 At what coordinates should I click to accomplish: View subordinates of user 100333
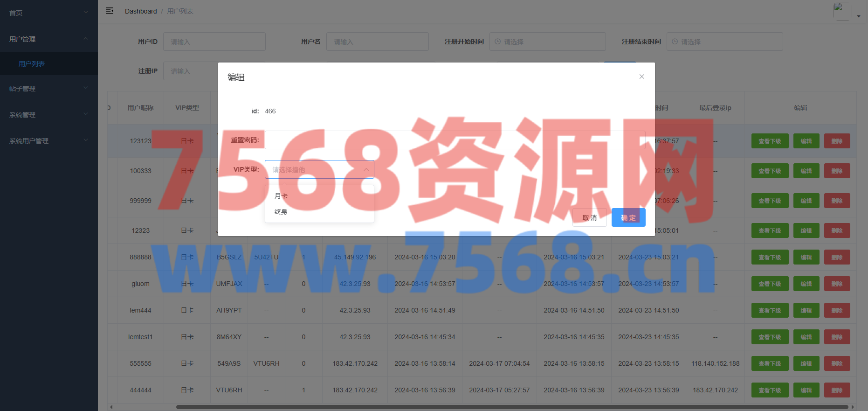(x=770, y=171)
